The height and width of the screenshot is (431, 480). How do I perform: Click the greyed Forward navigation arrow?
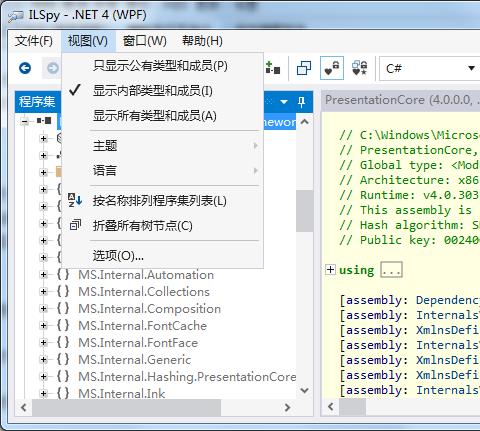52,68
